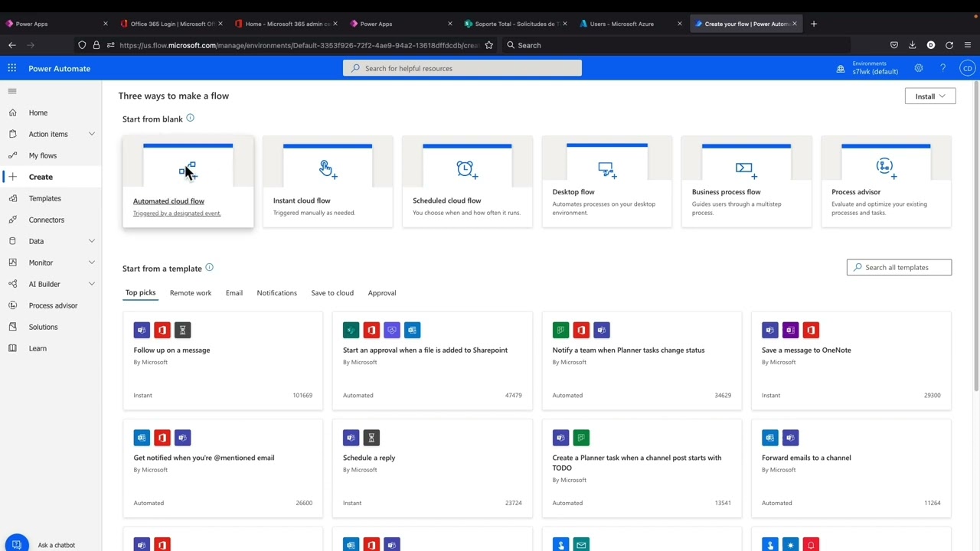The image size is (980, 551).
Task: Click the Process advisor card icon
Action: (886, 168)
